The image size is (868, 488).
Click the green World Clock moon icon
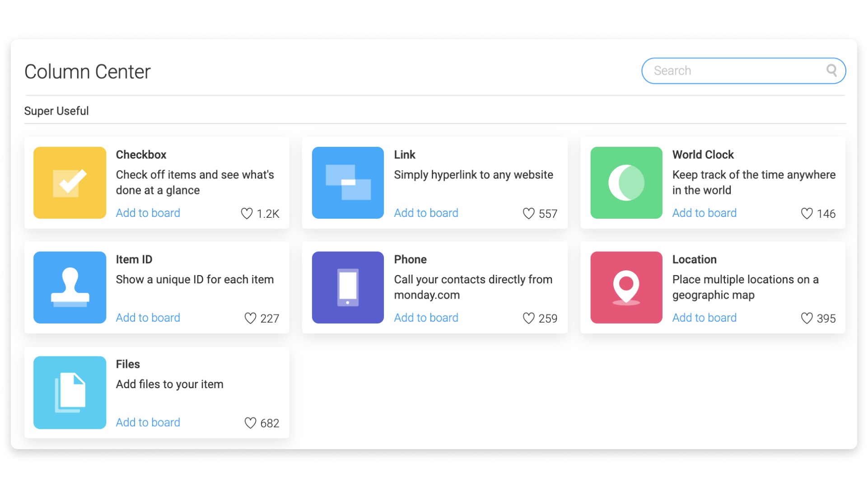tap(626, 183)
